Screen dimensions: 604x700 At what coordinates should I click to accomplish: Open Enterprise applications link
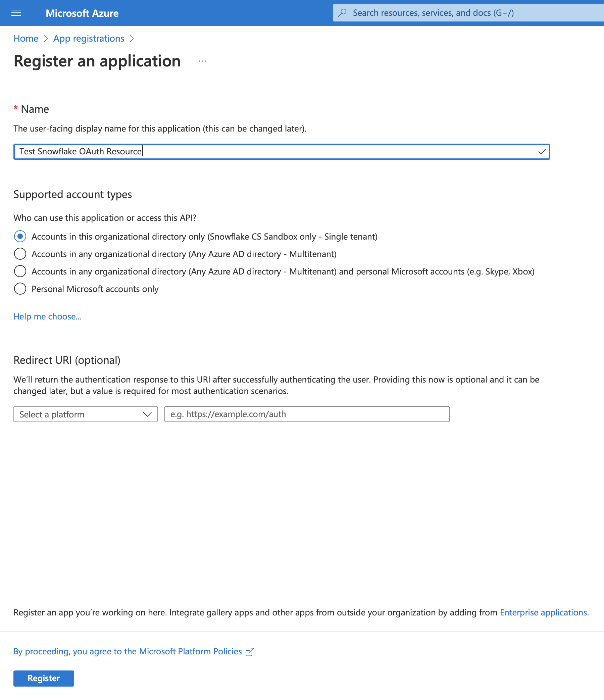pos(543,612)
